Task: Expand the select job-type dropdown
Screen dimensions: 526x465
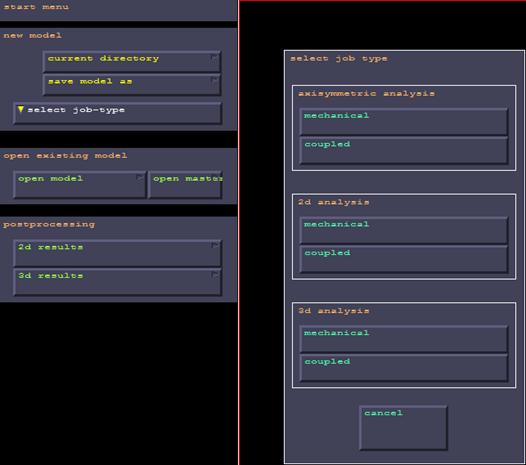Action: (117, 113)
